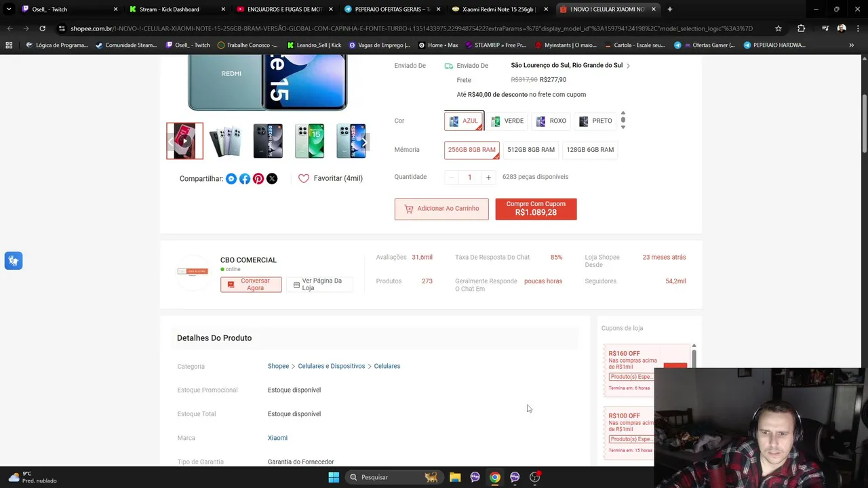The height and width of the screenshot is (488, 868).
Task: Open the Celulares category link
Action: tap(387, 366)
